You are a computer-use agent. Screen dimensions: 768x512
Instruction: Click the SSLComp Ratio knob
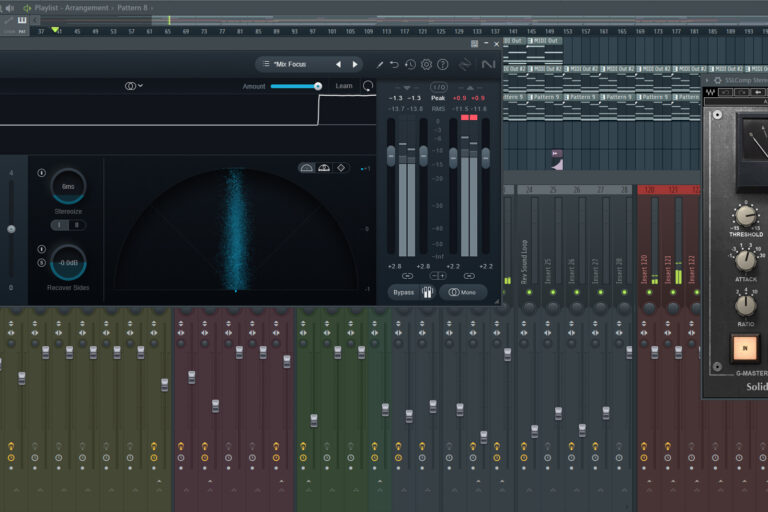click(745, 306)
